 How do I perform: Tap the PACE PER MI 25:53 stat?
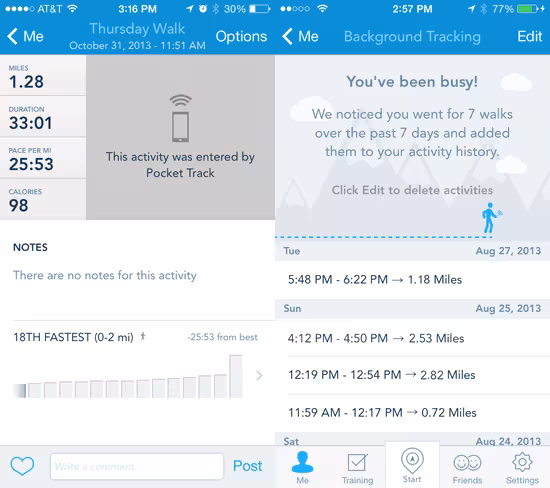43,158
